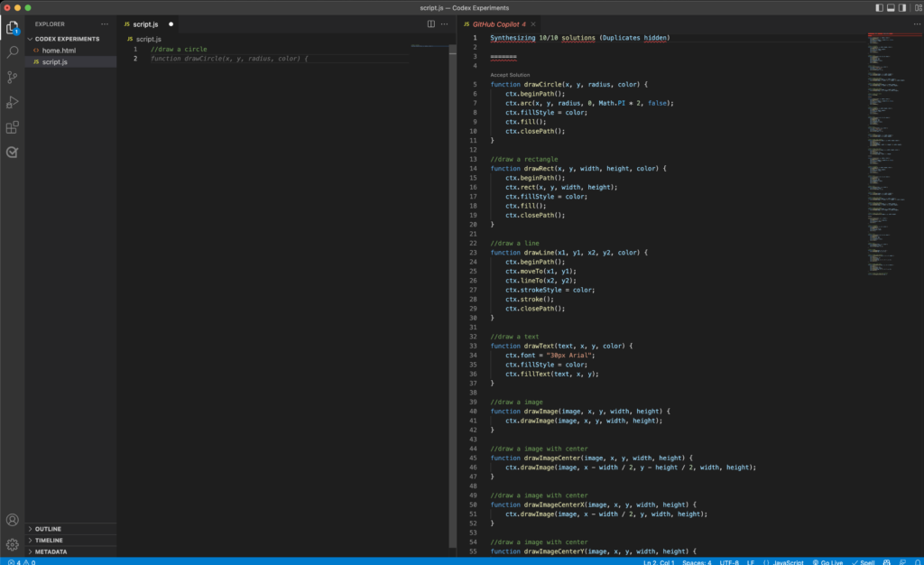The height and width of the screenshot is (565, 924).
Task: Click Accept Solution above drawCircle
Action: click(510, 75)
